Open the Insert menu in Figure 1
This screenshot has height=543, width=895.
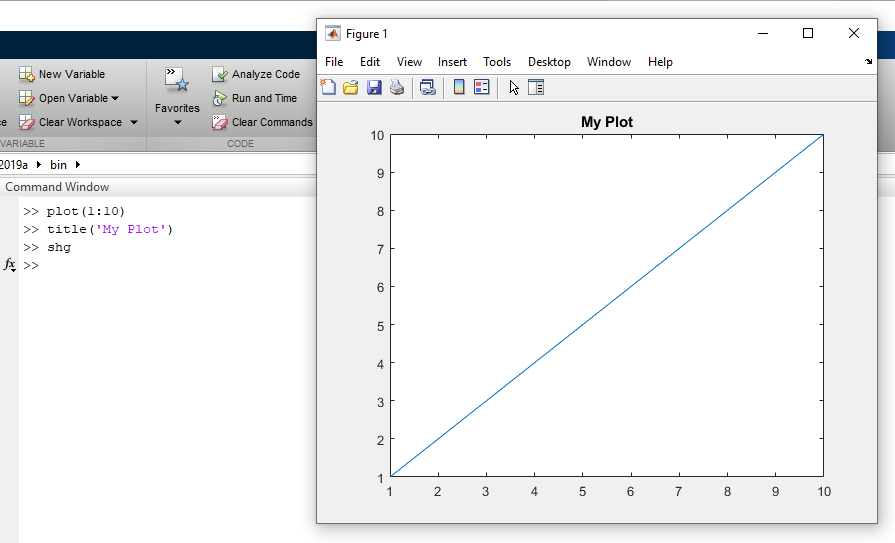(452, 62)
